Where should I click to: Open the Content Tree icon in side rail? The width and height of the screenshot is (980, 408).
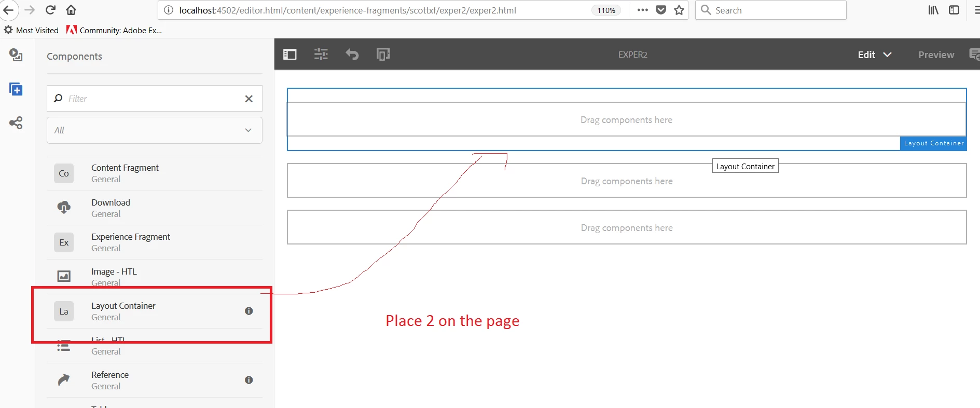tap(16, 123)
